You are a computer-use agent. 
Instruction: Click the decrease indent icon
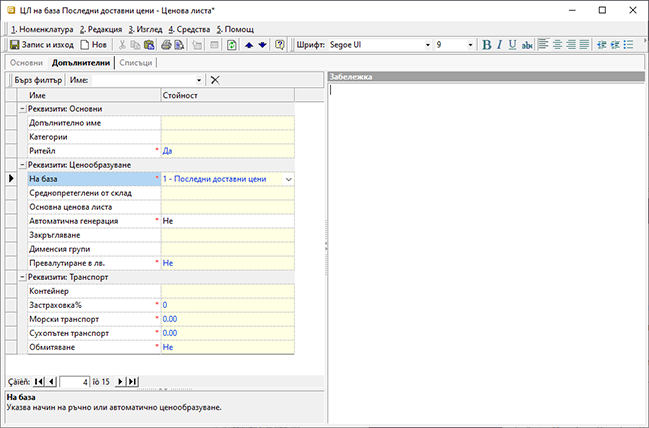[x=602, y=45]
